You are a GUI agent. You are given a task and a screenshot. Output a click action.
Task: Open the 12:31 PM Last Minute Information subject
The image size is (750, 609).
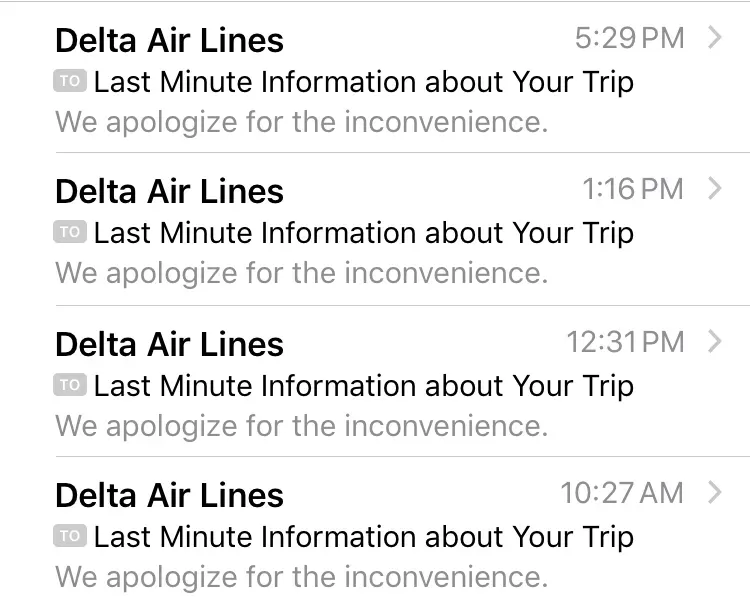pos(364,386)
